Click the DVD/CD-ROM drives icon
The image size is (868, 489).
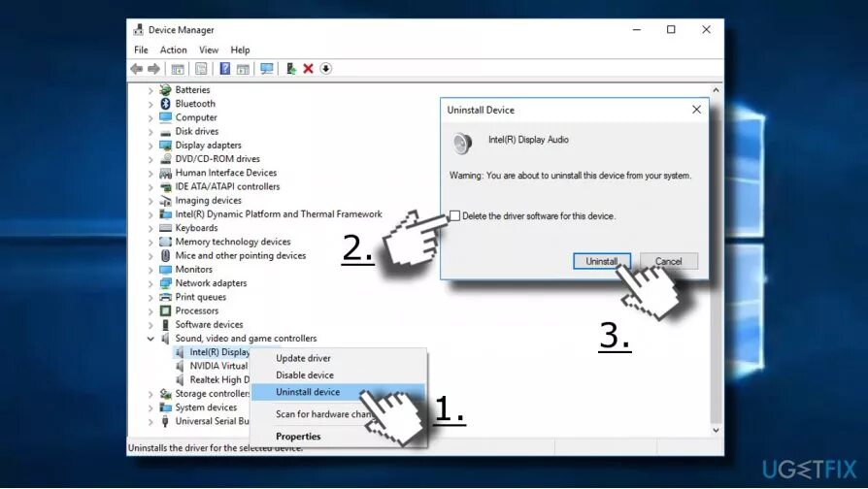tap(165, 159)
